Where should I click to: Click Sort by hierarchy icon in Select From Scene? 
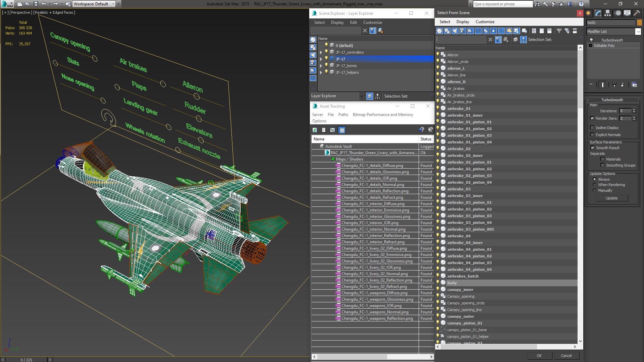[x=523, y=40]
